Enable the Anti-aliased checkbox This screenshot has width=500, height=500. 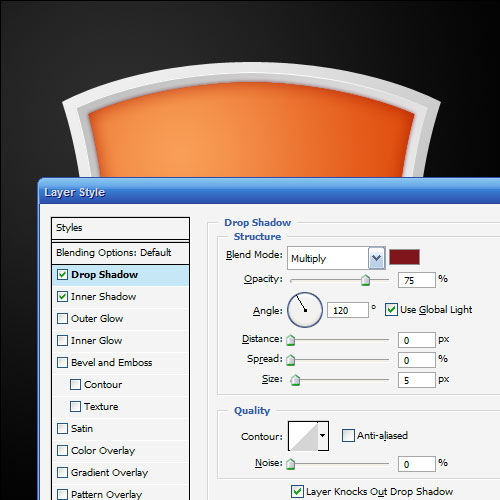pos(348,436)
